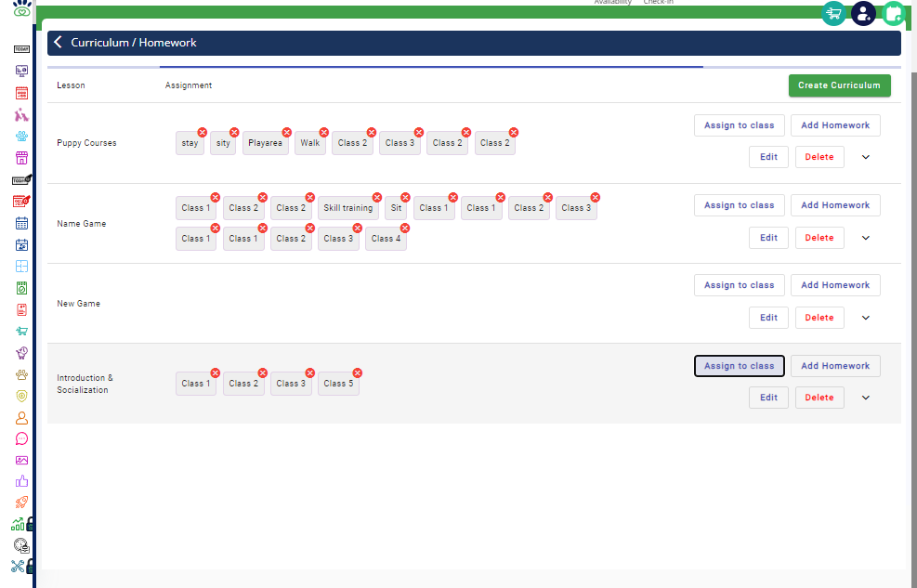
Task: Open the teal cart sidebar icon
Action: tap(21, 331)
